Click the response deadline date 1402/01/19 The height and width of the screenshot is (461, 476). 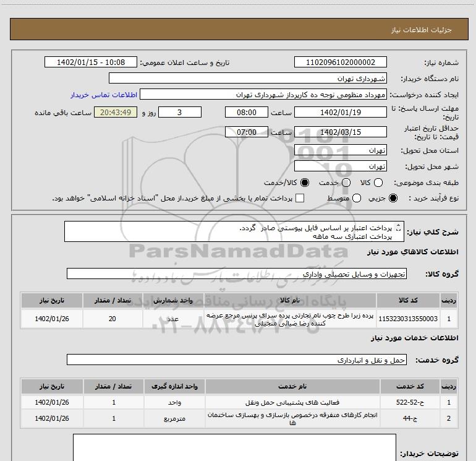340,112
